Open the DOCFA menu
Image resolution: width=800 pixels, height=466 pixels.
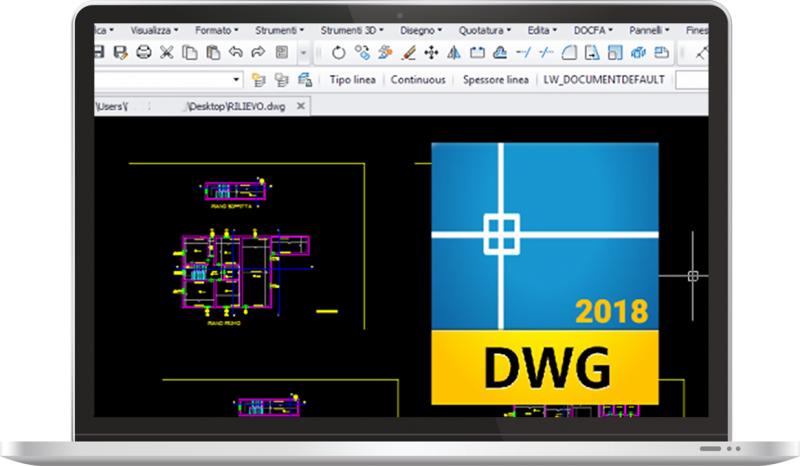click(593, 31)
